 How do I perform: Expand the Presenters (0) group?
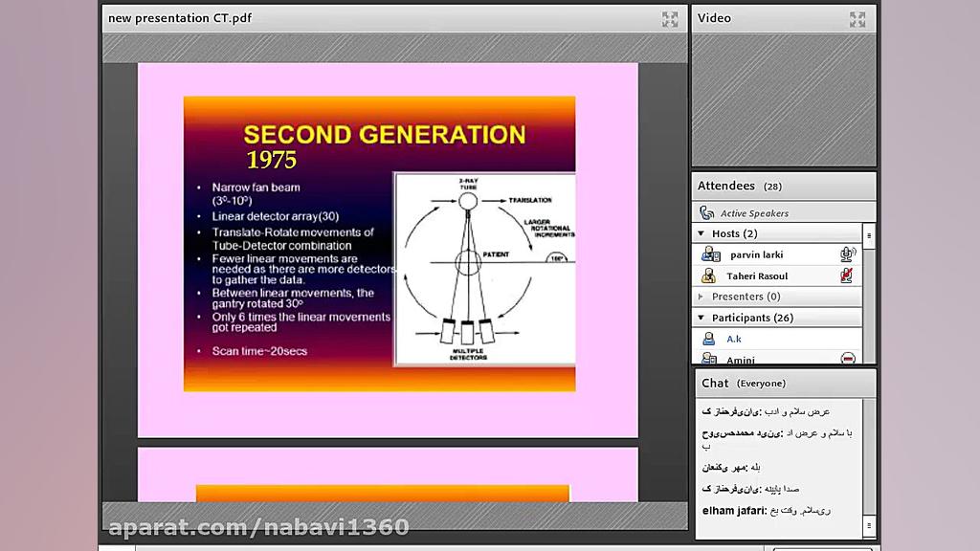[x=701, y=297]
